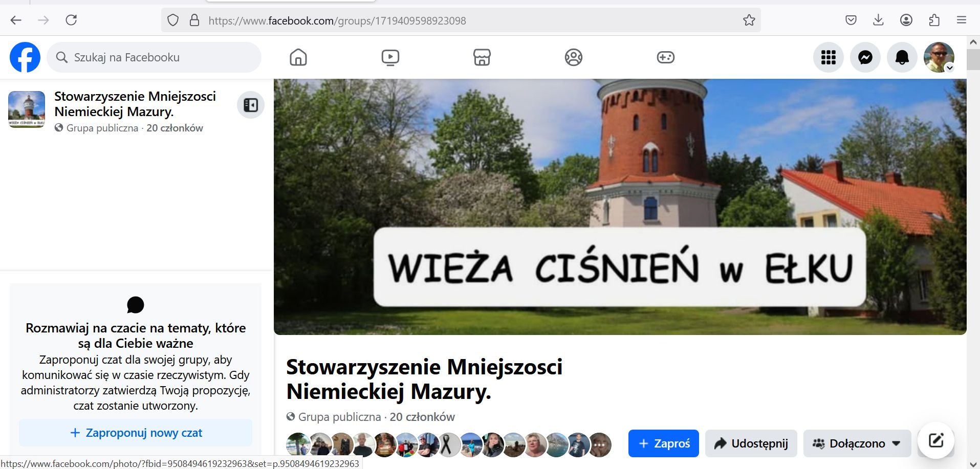
Task: Expand the Dołączono membership dropdown
Action: pos(857,443)
